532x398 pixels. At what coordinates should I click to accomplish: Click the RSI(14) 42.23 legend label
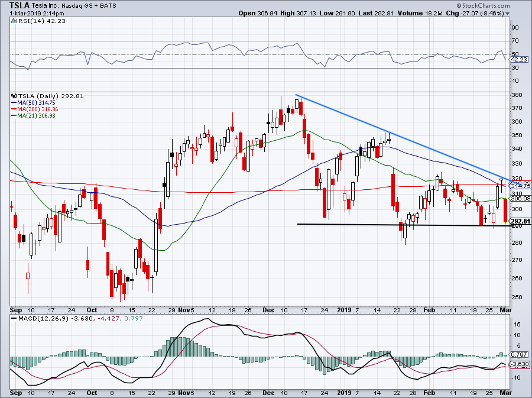point(42,21)
